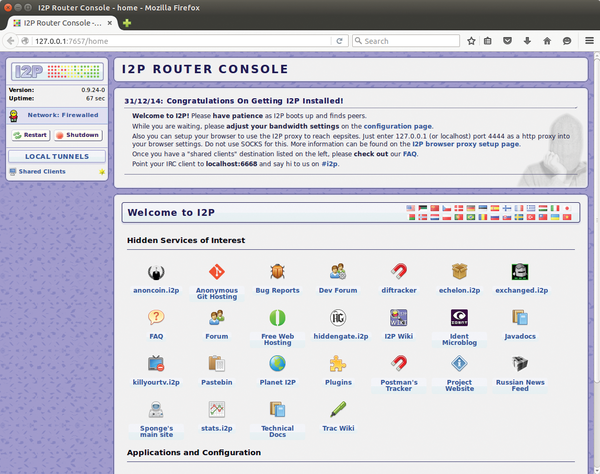Go back with the back arrow
Viewport: 600px width, 474px height.
(x=11, y=41)
